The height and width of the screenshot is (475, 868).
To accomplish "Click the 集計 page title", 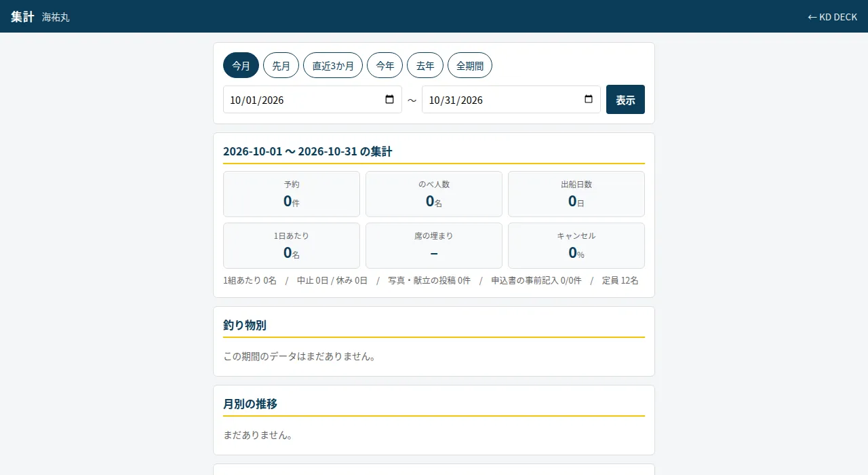I will click(x=22, y=17).
